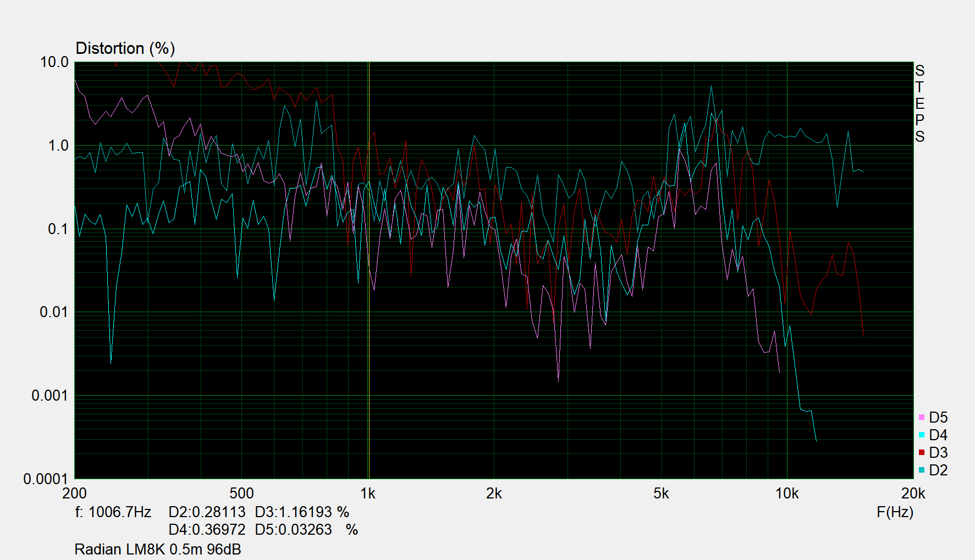Screen dimensions: 975x560
Task: Click the Distortion (%) chart title
Action: (125, 48)
